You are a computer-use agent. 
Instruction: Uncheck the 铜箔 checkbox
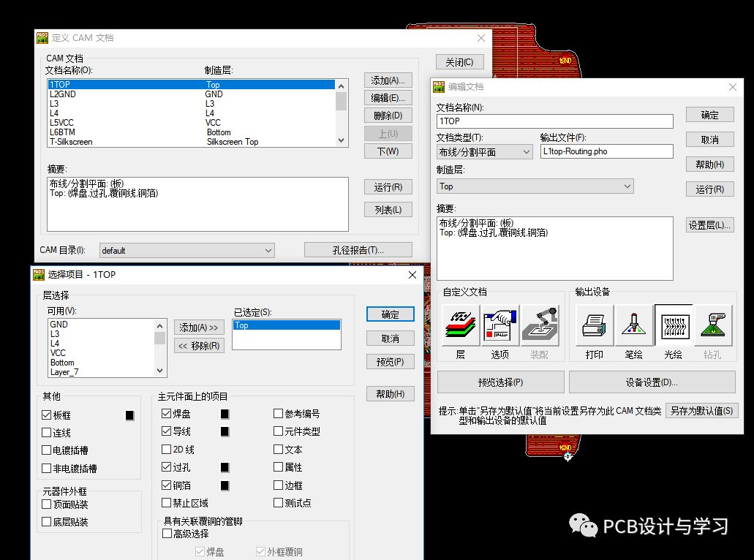tap(167, 485)
